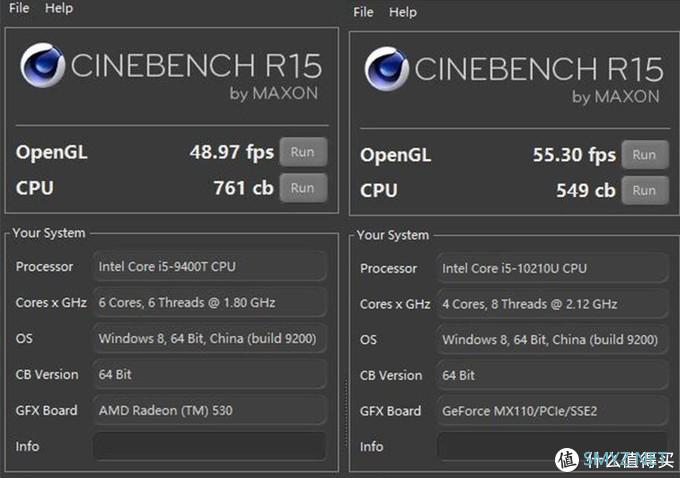
Task: Click the Cinebench sphere logo, left window
Action: tap(43, 69)
